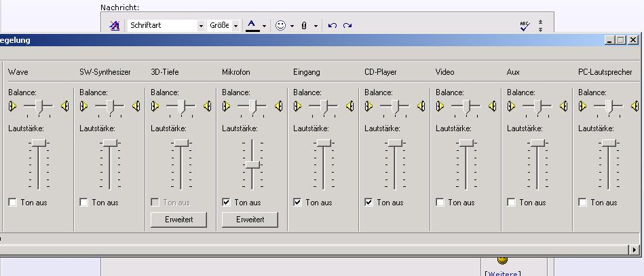Click Erweitert button under Mikrofon
Screen dimensions: 644x276
[250, 220]
